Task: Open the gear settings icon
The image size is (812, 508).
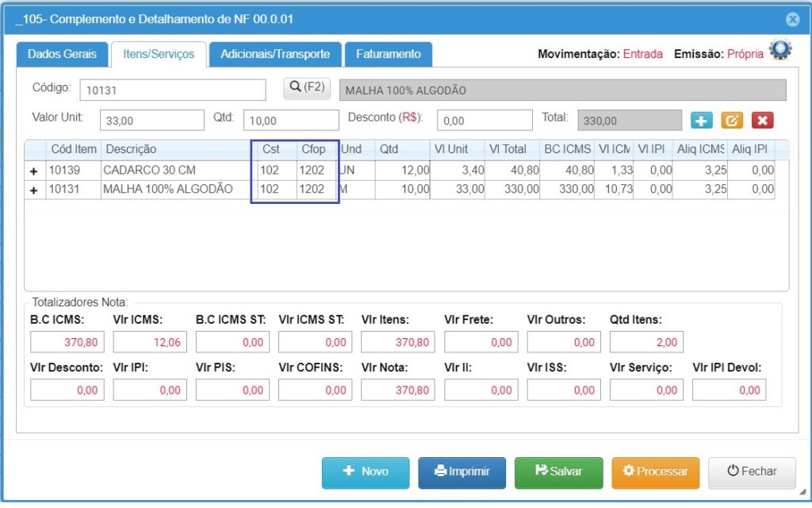Action: pyautogui.click(x=780, y=51)
